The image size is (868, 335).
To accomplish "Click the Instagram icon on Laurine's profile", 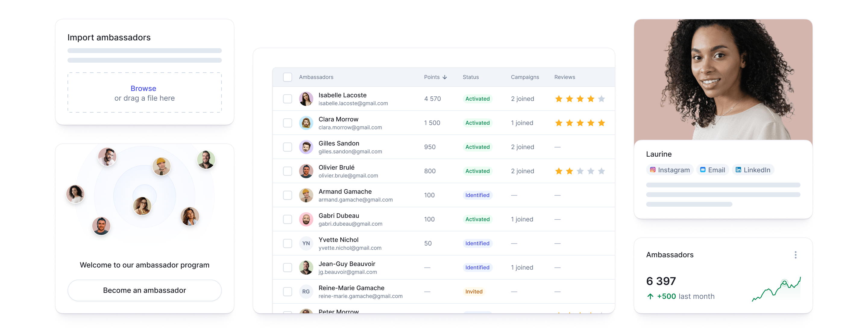I will coord(652,170).
